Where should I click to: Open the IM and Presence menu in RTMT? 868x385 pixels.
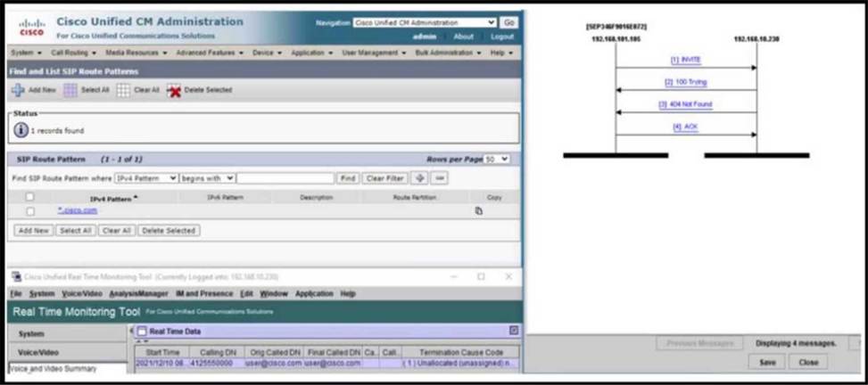point(204,294)
